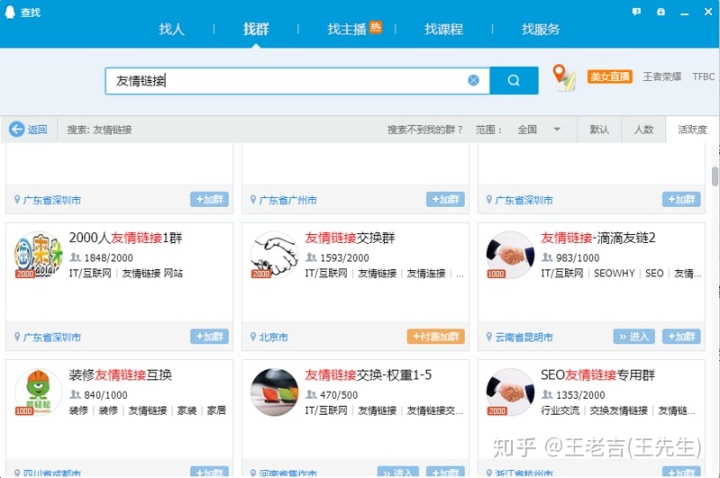Switch to the 找人 tab
Image resolution: width=720 pixels, height=478 pixels.
pos(172,30)
